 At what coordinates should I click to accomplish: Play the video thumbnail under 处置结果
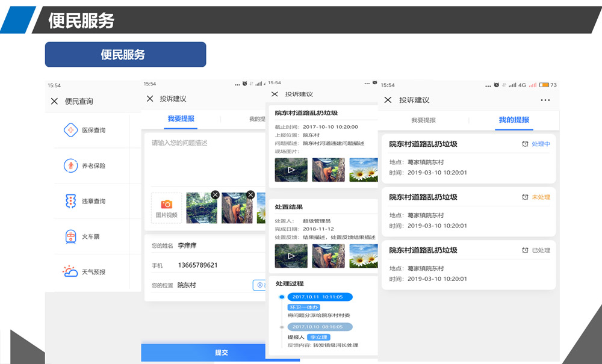coord(291,256)
